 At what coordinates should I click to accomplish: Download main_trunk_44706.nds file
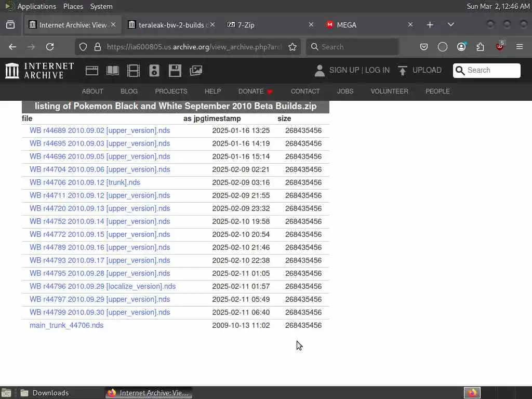[66, 325]
